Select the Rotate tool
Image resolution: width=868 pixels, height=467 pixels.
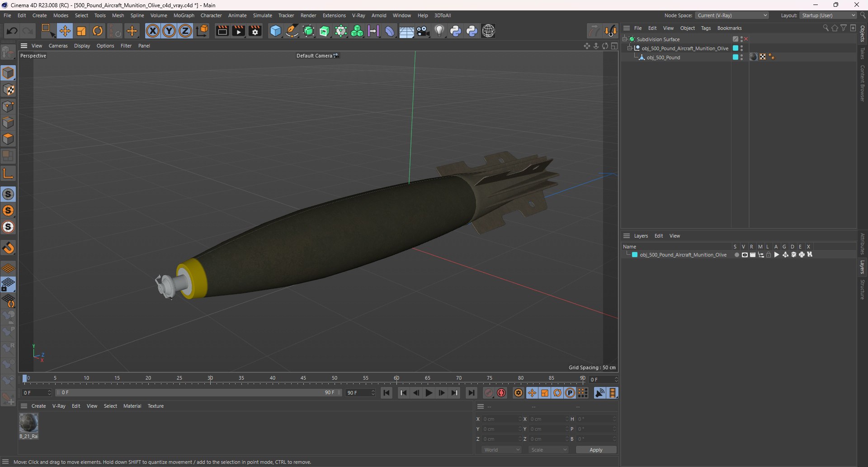pos(98,31)
